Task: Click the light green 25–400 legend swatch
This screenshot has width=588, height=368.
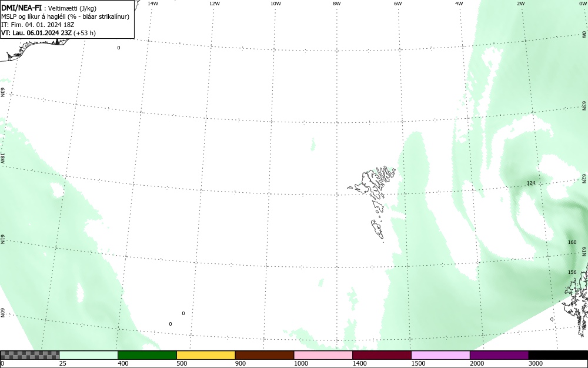Action: coord(89,355)
